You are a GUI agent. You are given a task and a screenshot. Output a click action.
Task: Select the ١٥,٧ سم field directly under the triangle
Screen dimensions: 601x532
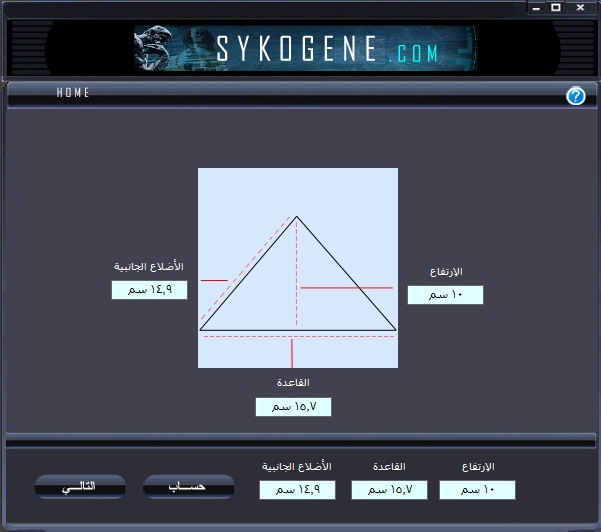click(293, 407)
